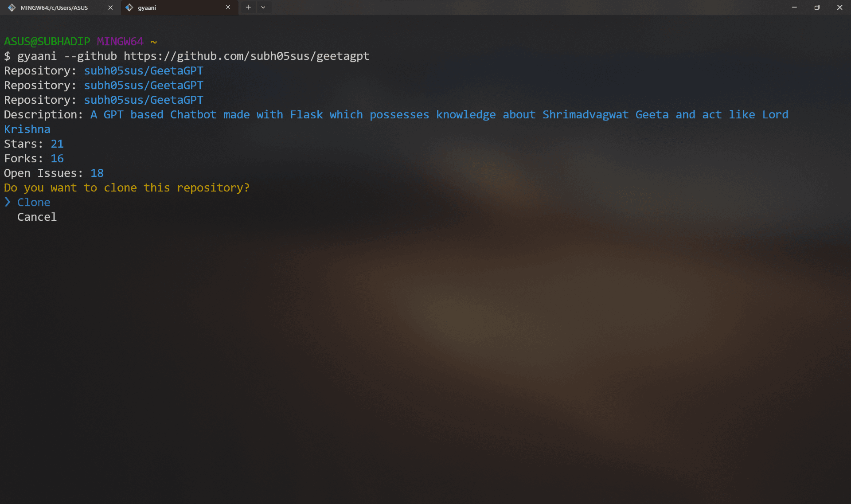This screenshot has height=504, width=851.
Task: Click the third subh05sus/GeetaGPT repository link
Action: point(144,100)
